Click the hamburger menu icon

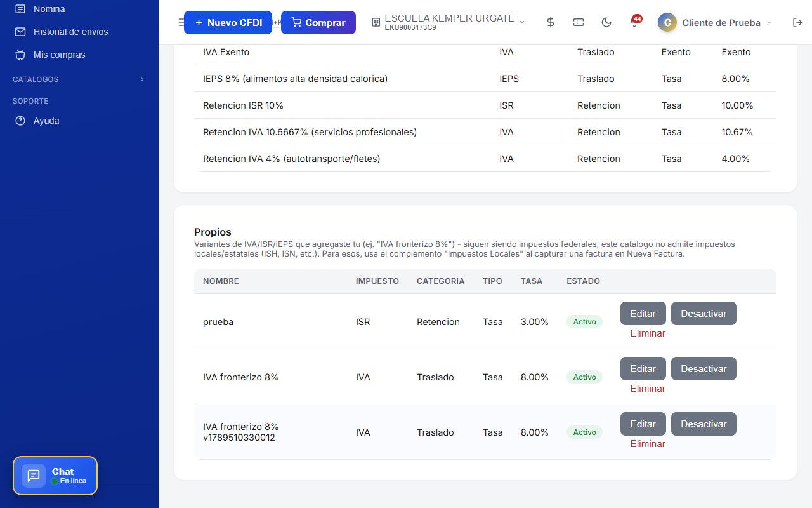click(181, 22)
